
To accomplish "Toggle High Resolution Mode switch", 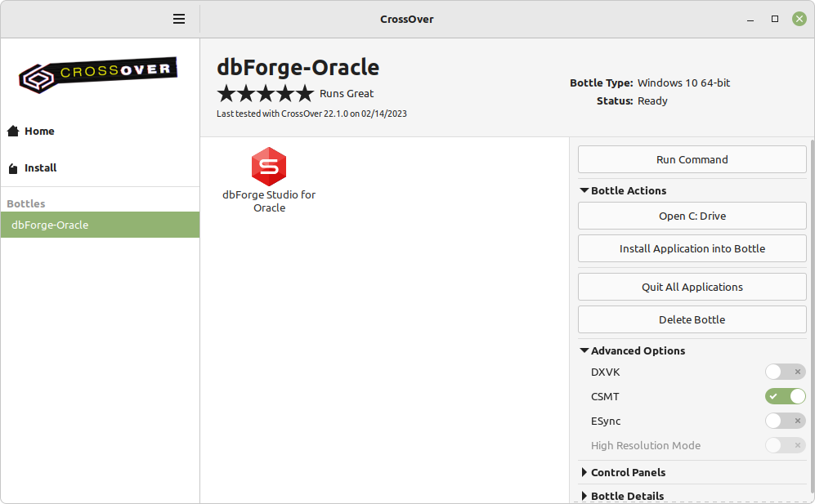I will tap(785, 445).
